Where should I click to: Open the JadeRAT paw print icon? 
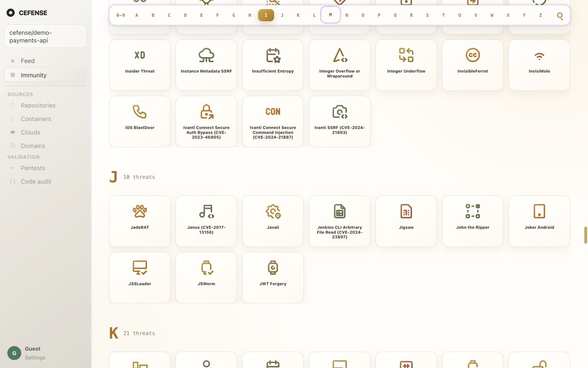coord(140,211)
